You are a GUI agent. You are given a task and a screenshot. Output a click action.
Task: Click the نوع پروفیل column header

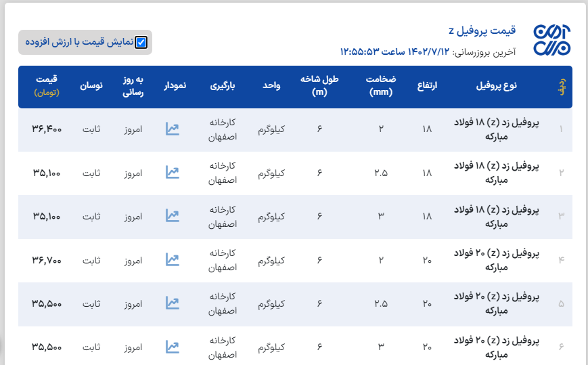click(x=497, y=86)
